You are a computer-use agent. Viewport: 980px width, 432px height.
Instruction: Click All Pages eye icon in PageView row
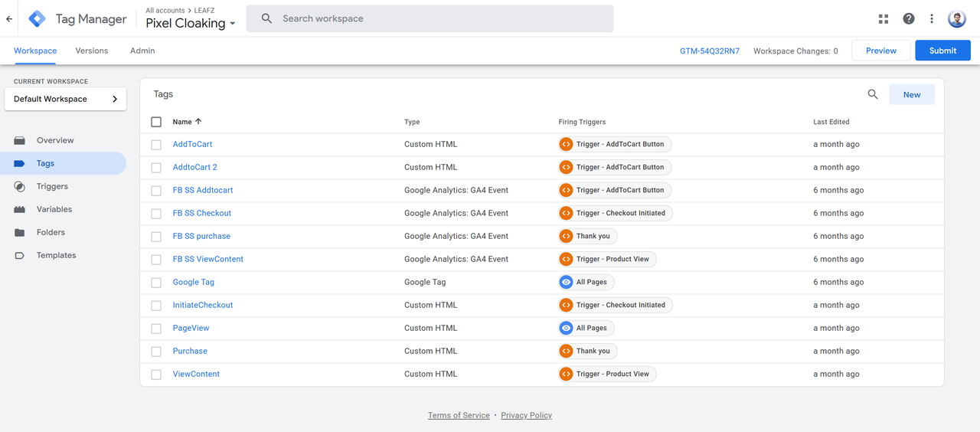point(566,328)
